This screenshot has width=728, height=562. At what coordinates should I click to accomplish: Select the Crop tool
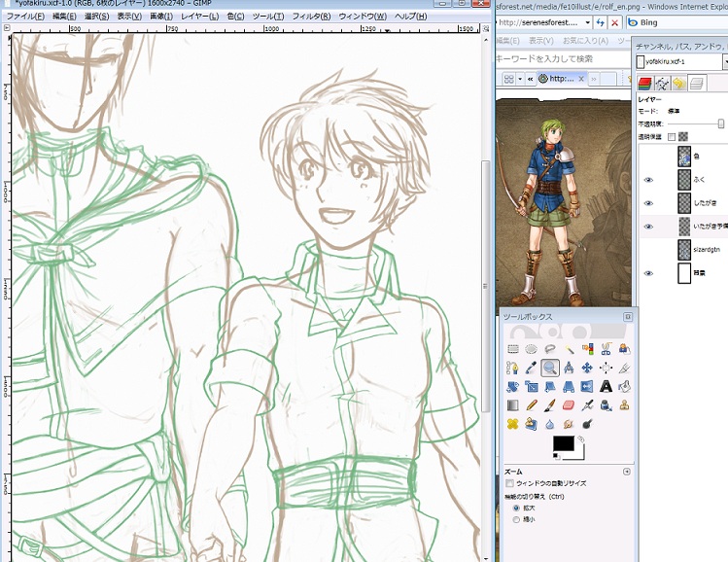[624, 368]
